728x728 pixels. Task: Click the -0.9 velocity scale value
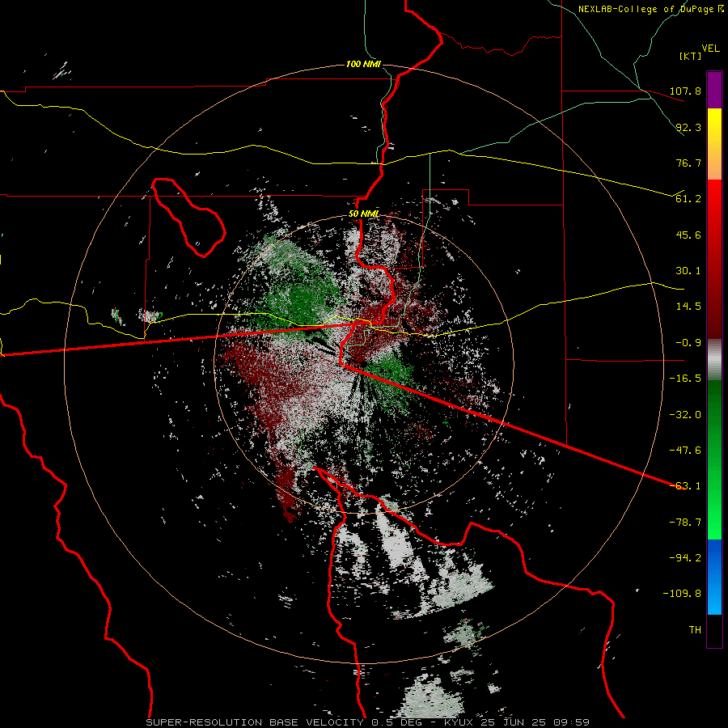688,343
